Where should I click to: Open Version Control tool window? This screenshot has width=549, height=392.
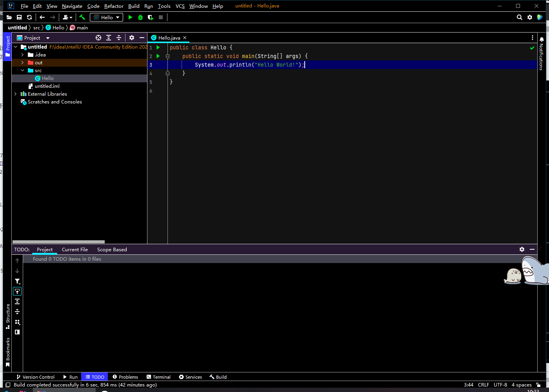35,377
